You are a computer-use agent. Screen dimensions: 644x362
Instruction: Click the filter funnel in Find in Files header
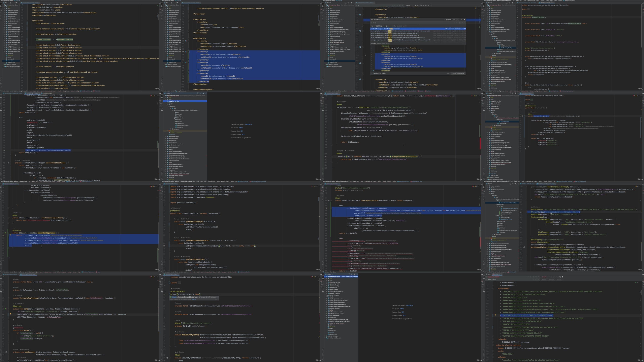[461, 20]
